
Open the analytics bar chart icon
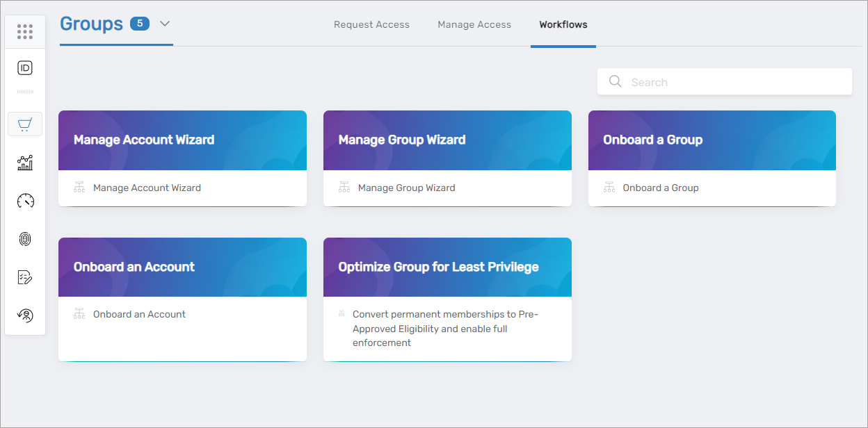[25, 162]
